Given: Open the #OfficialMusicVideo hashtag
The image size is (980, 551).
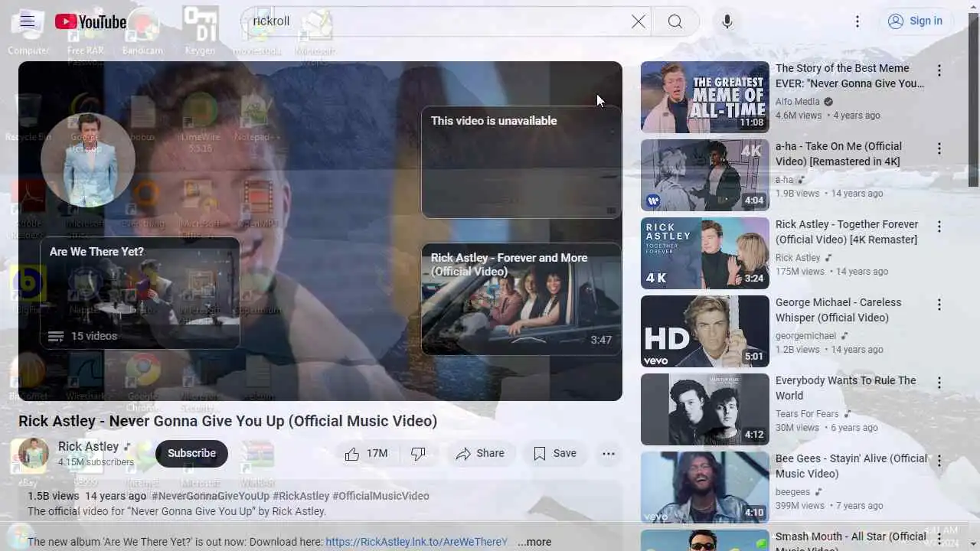Looking at the screenshot, I should point(381,496).
